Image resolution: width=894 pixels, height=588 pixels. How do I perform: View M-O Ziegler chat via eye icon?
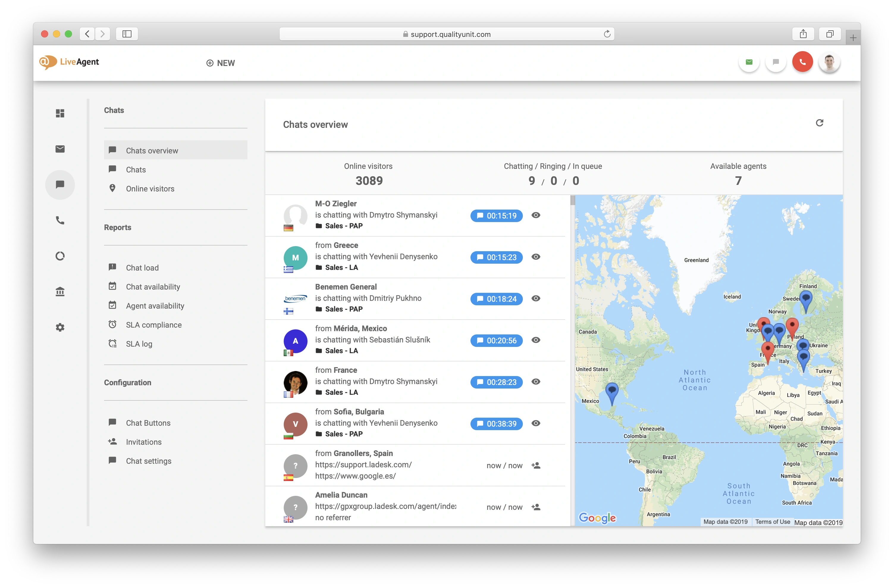click(x=536, y=215)
